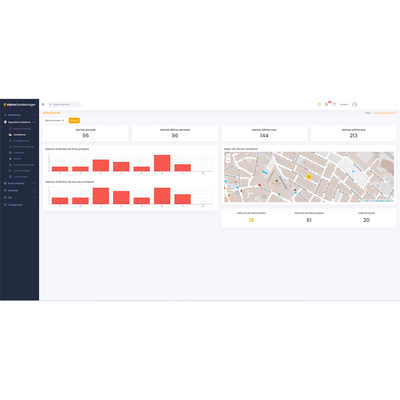Click the orange Buscar button
400x400 pixels.
coord(74,120)
